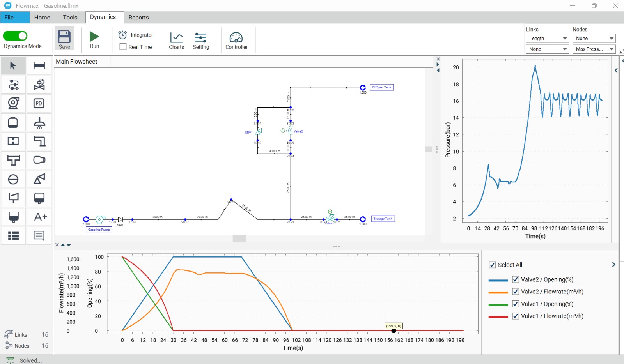Image resolution: width=624 pixels, height=364 pixels.
Task: Enable the Real Time checkbox
Action: tap(123, 47)
